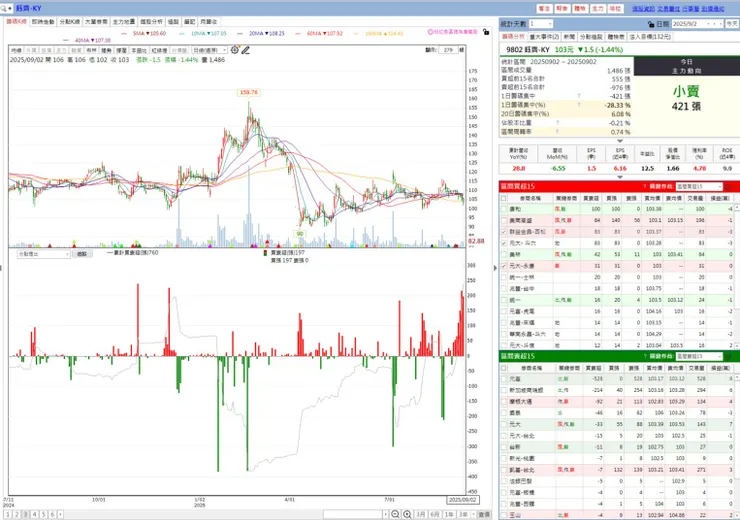Toggle 均線 overlay on chart toolbar

click(17, 50)
